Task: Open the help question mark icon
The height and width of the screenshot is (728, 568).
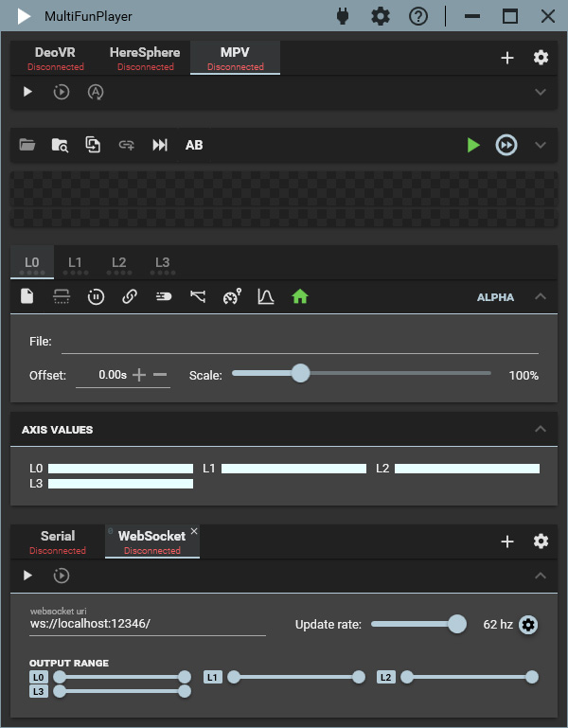Action: pyautogui.click(x=418, y=17)
